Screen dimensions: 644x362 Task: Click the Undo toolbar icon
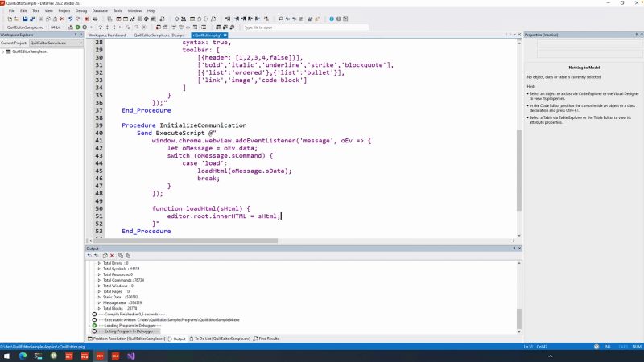(x=70, y=19)
